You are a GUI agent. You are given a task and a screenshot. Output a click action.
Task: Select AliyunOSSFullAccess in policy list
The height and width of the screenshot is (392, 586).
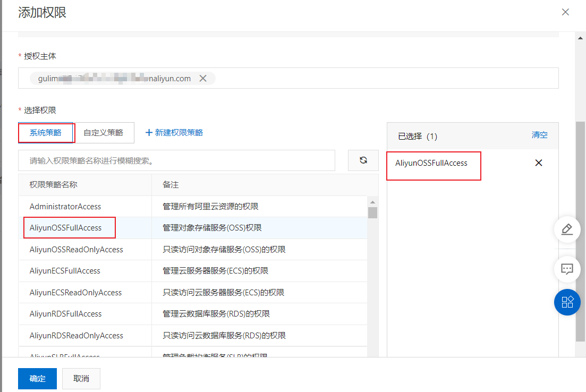(x=65, y=228)
